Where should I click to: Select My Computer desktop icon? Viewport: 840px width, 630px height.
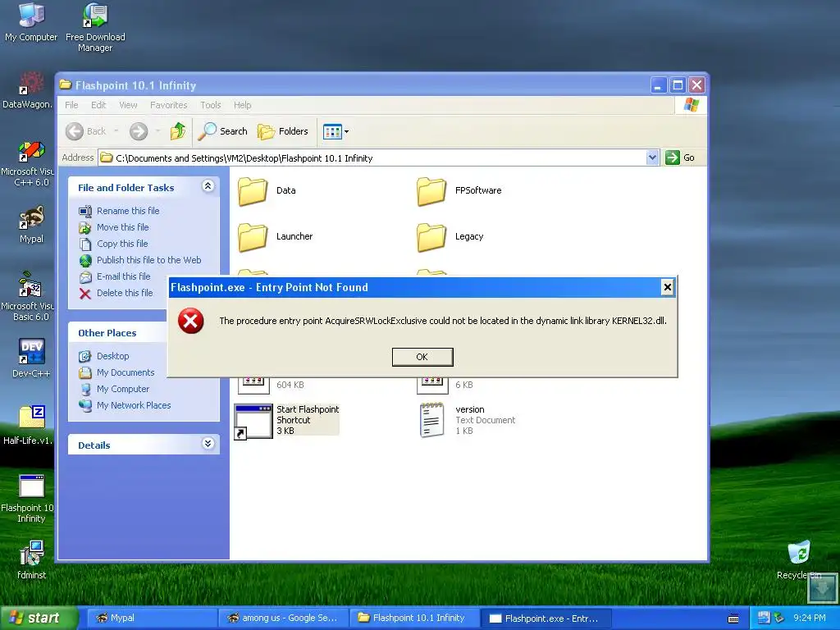tap(31, 22)
